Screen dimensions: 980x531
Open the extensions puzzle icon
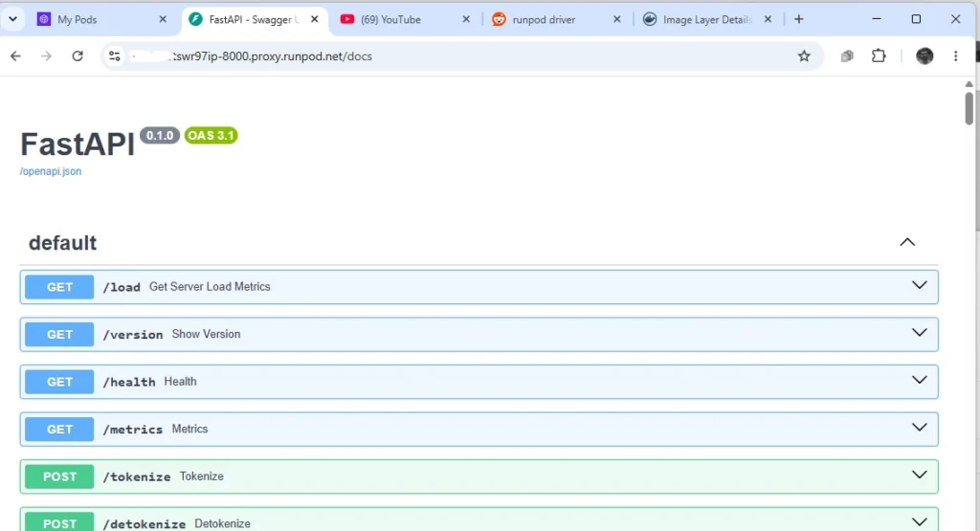(x=879, y=55)
